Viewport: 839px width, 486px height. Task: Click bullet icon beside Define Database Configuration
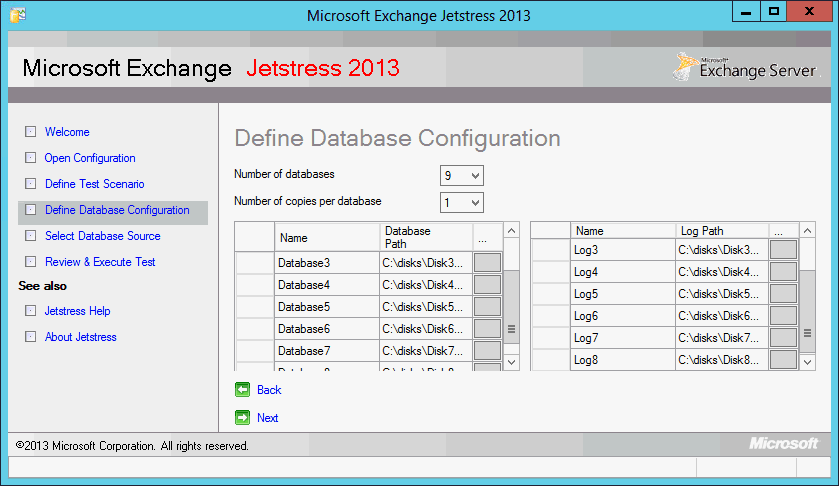tap(30, 210)
